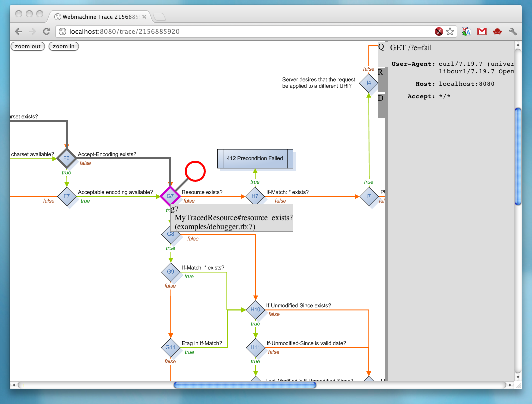Close the Webmachine Trace tab

[x=144, y=17]
